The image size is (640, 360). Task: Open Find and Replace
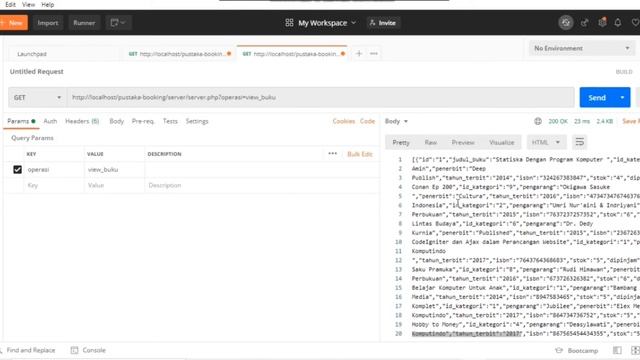[27, 350]
